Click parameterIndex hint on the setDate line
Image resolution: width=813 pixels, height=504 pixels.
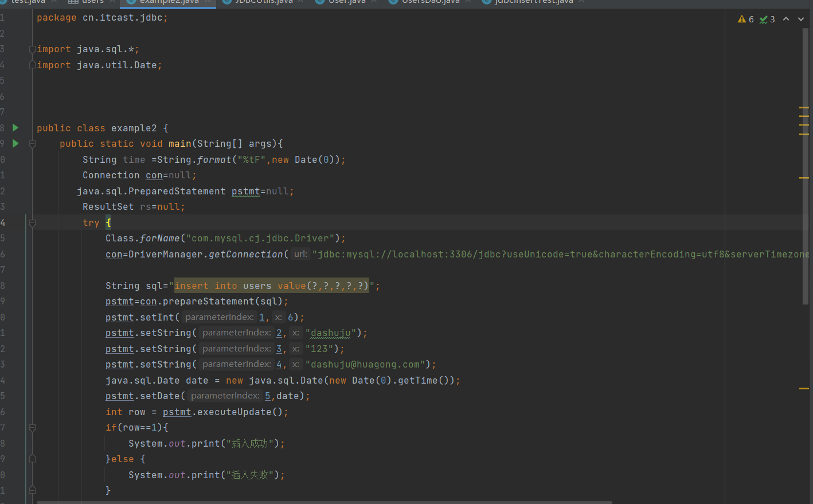click(225, 396)
